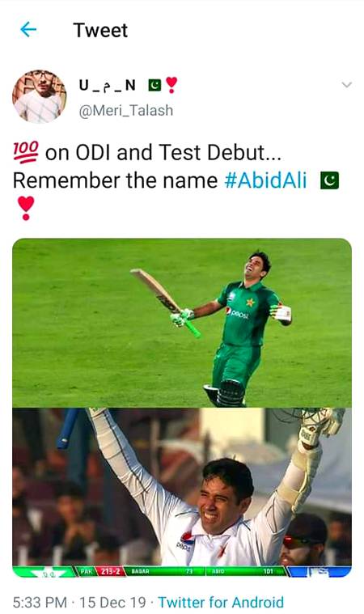Tap the heart exclamation beside display name

171,85
